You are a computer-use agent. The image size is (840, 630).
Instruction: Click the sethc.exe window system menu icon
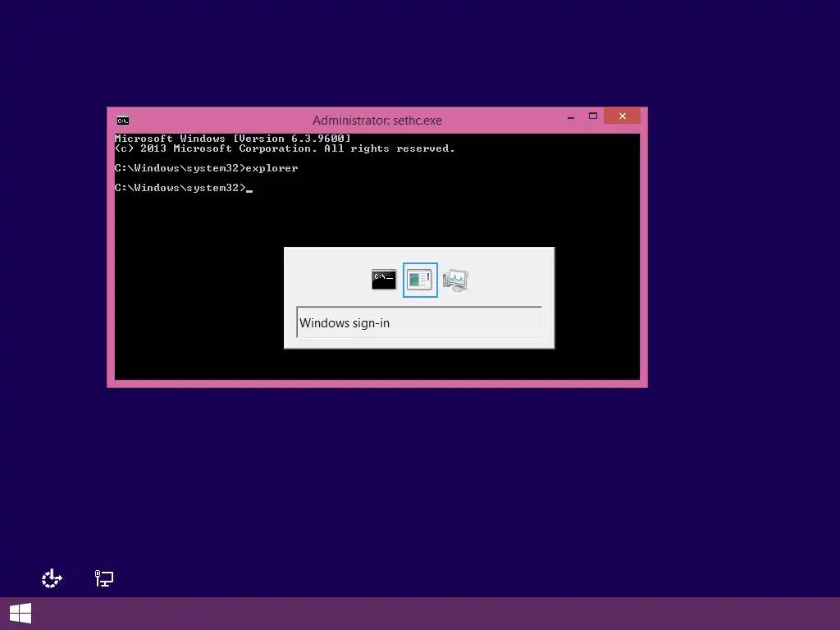click(123, 121)
